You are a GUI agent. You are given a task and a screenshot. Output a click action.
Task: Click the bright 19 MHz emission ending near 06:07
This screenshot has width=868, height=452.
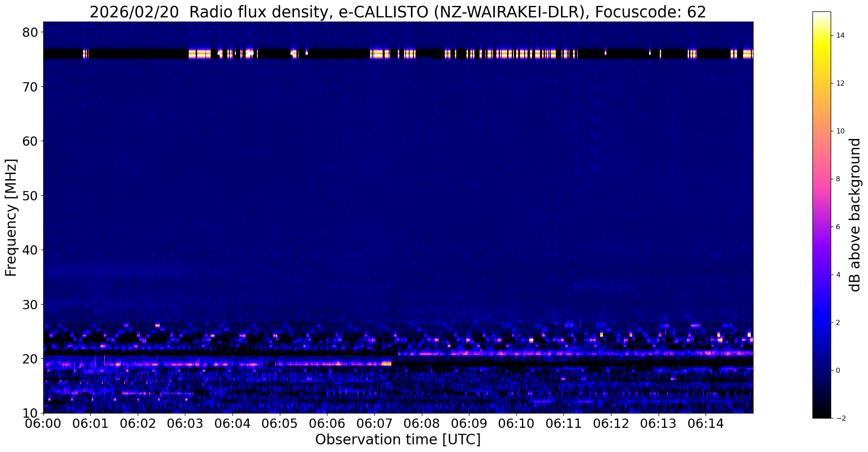tap(386, 363)
